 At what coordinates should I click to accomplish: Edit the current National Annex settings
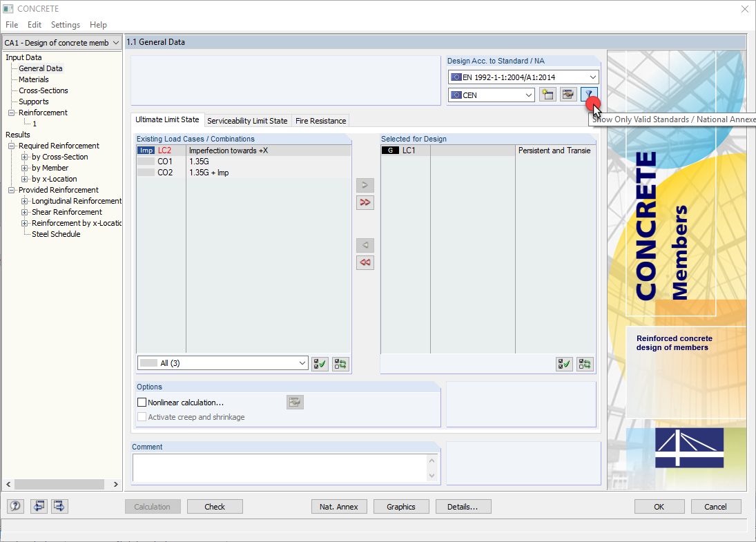tap(568, 94)
